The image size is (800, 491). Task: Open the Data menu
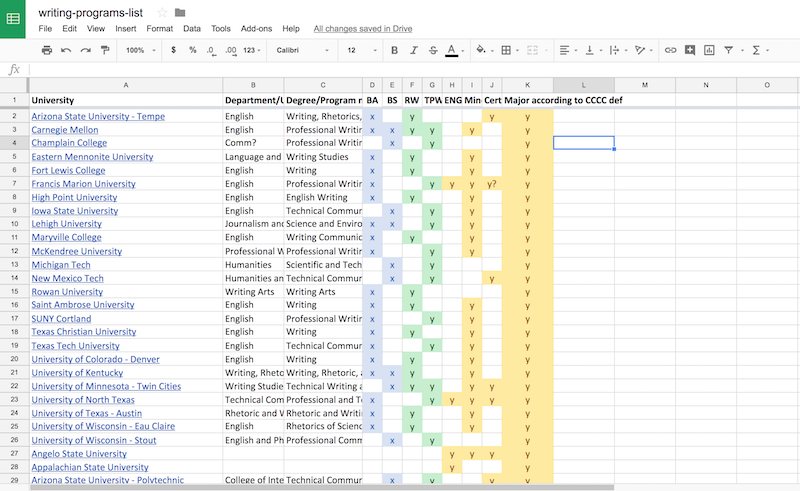(x=192, y=29)
